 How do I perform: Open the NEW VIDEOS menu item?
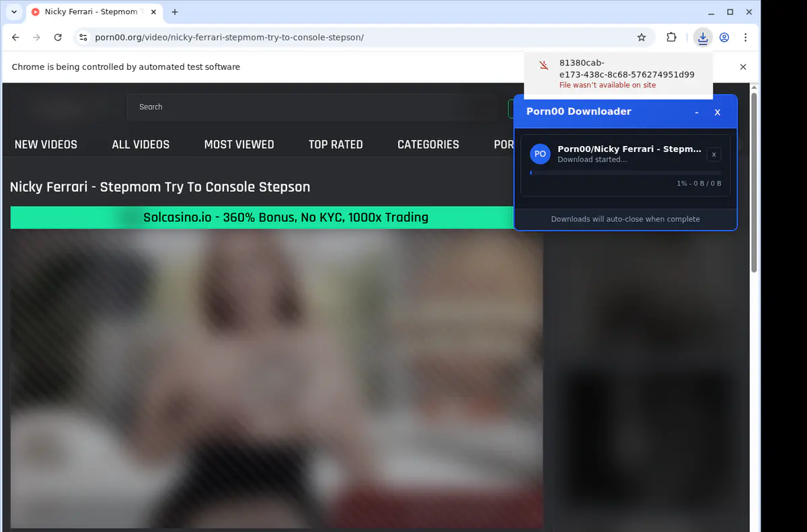click(46, 145)
